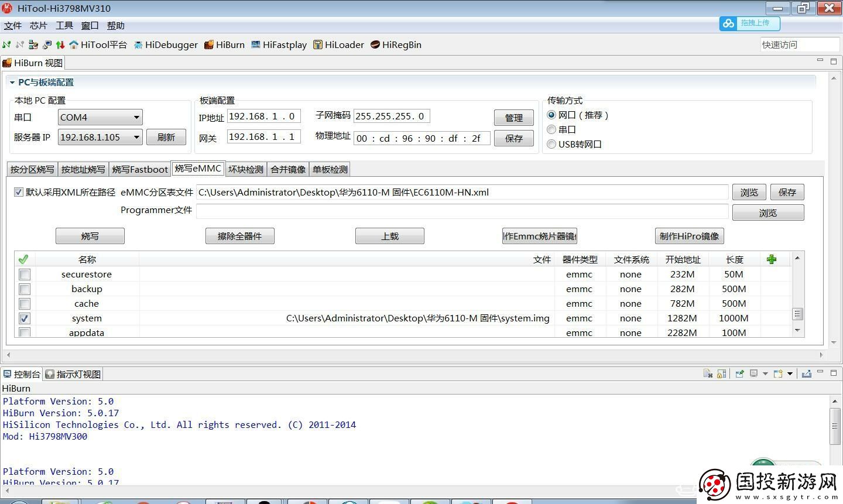Image resolution: width=843 pixels, height=504 pixels.
Task: Click the 刷新 refresh button
Action: [x=166, y=137]
